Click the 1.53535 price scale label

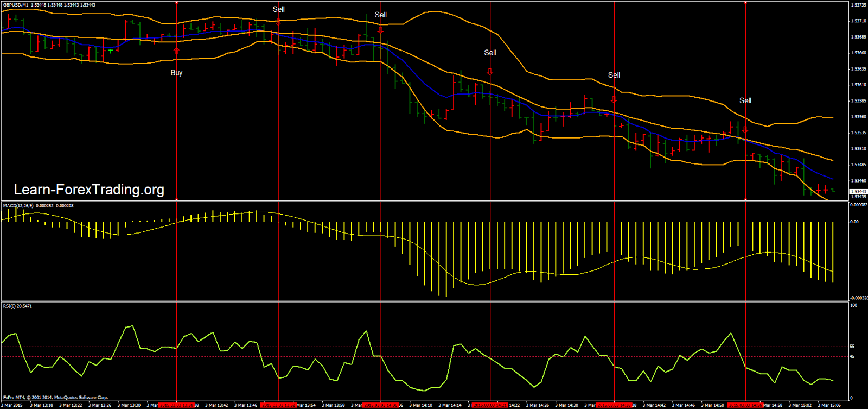pyautogui.click(x=858, y=133)
